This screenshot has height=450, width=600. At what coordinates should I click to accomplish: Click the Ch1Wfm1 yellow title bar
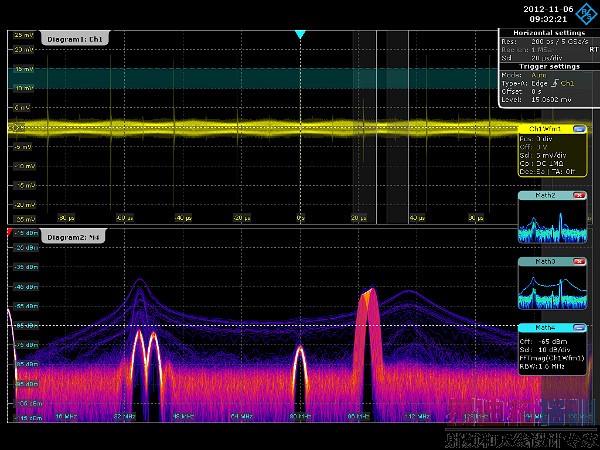click(552, 129)
